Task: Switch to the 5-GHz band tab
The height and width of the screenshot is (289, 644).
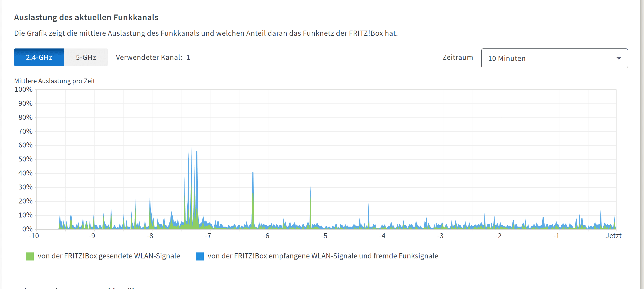Action: click(x=86, y=57)
